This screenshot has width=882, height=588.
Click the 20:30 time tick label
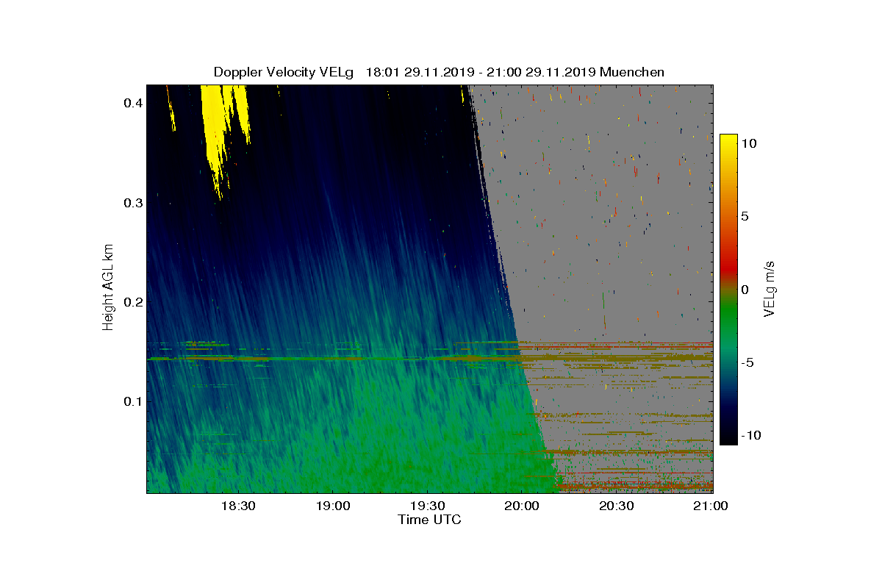[x=616, y=506]
